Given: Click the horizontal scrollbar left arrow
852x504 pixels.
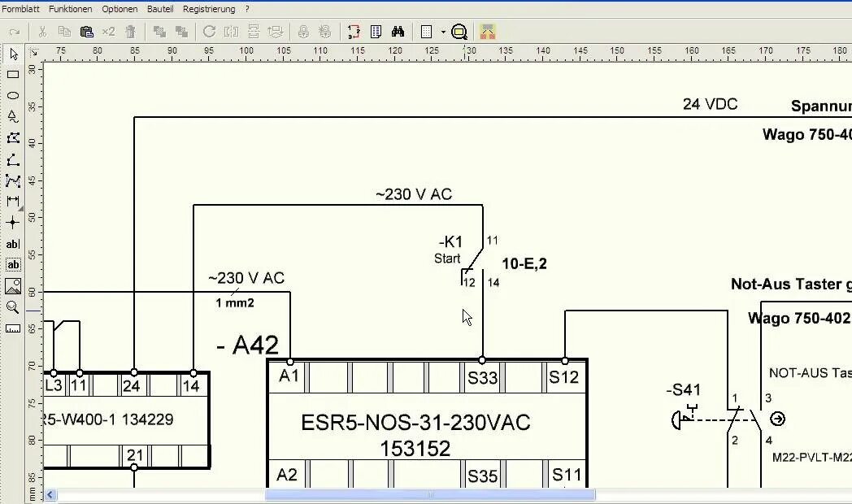Looking at the screenshot, I should coord(50,495).
